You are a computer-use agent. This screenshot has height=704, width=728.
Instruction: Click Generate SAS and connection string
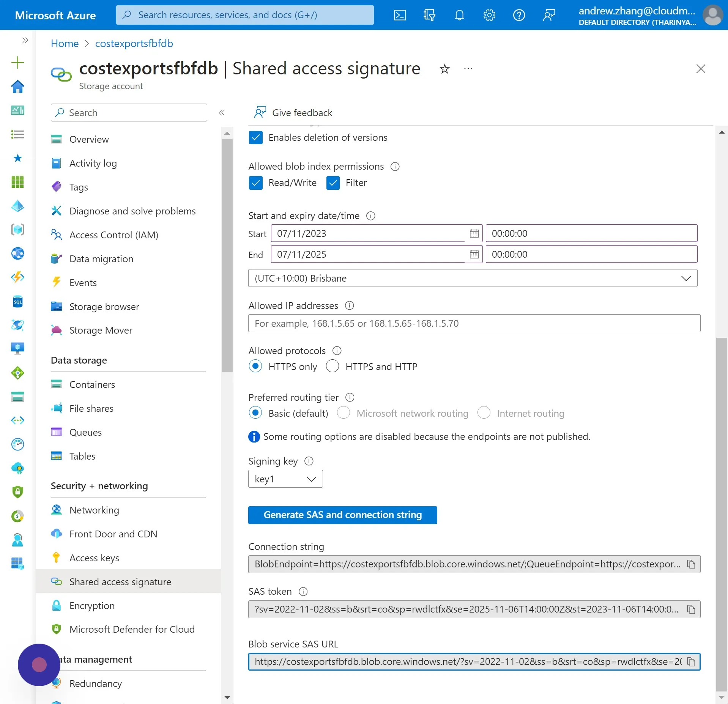click(342, 515)
